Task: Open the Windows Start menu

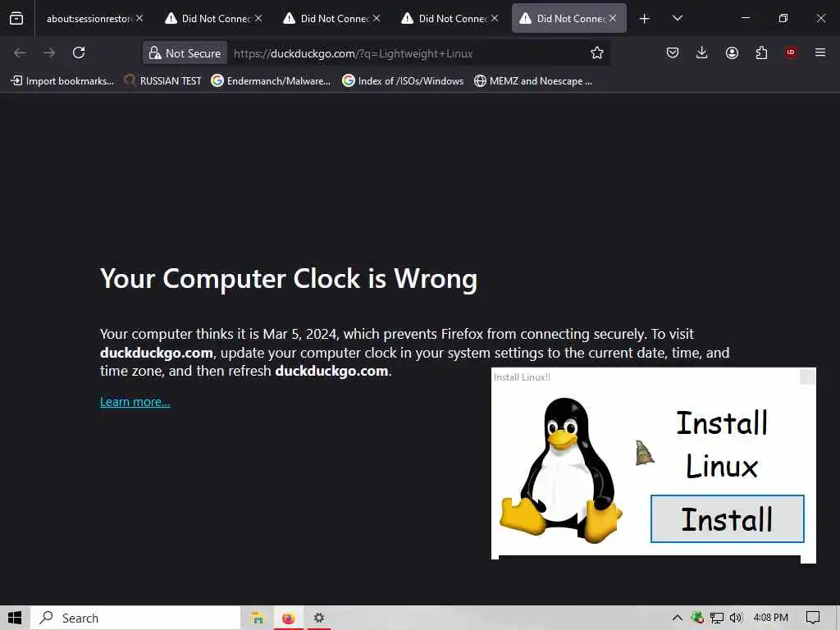Action: coord(15,618)
